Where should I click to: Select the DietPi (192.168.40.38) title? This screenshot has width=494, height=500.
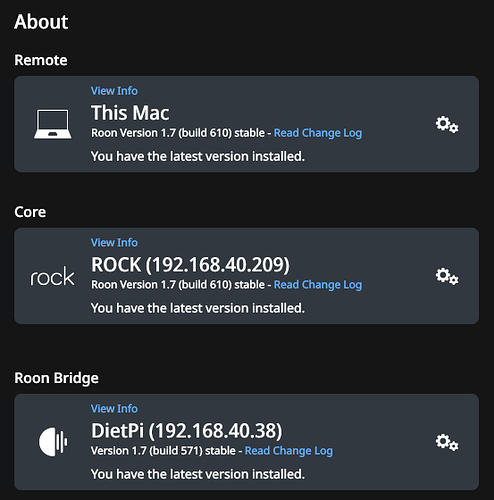(187, 430)
